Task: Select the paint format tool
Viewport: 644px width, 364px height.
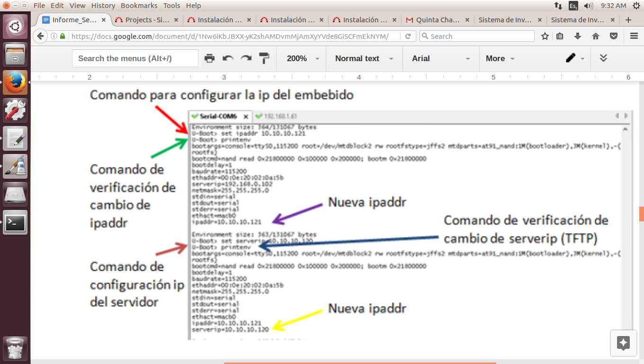Action: (264, 58)
